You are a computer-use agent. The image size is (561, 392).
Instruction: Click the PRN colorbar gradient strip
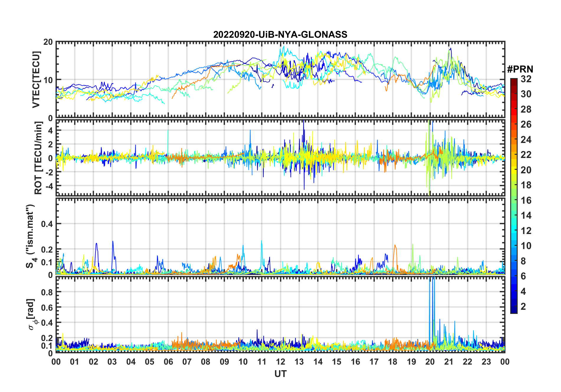click(x=514, y=196)
